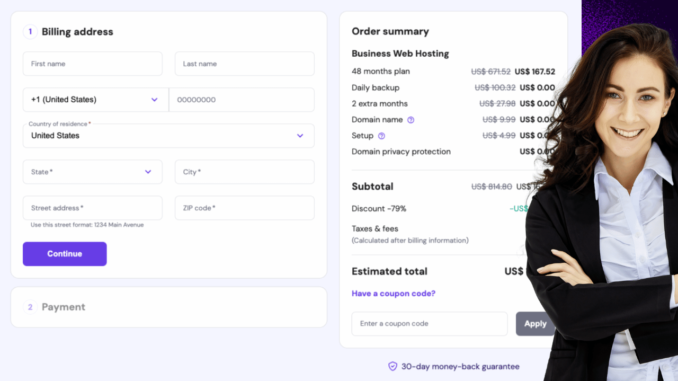Click the State field chevron arrow
This screenshot has width=678, height=381.
click(148, 172)
